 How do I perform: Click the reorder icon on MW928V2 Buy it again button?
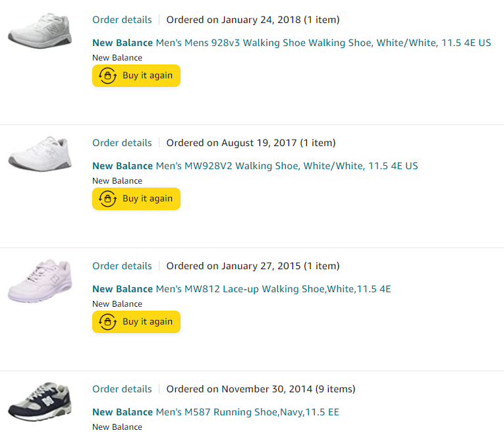(x=107, y=199)
